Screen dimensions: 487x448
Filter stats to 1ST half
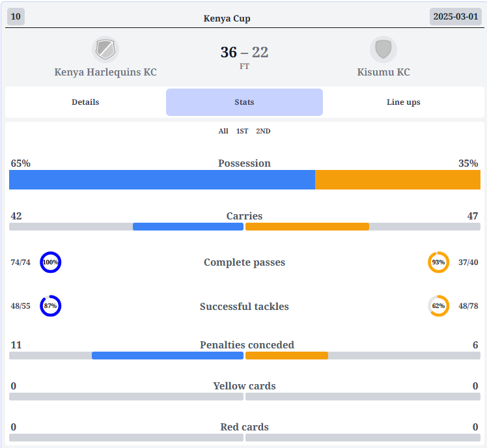[x=242, y=131]
